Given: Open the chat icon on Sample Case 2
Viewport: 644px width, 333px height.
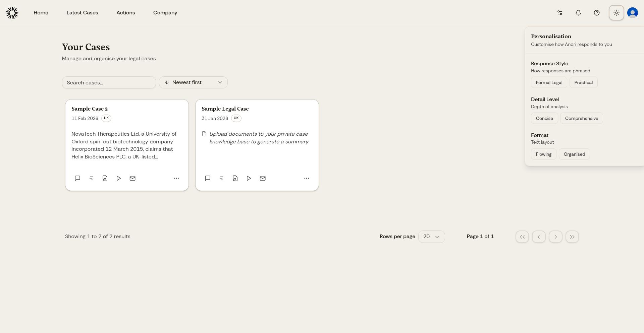Looking at the screenshot, I should (77, 178).
